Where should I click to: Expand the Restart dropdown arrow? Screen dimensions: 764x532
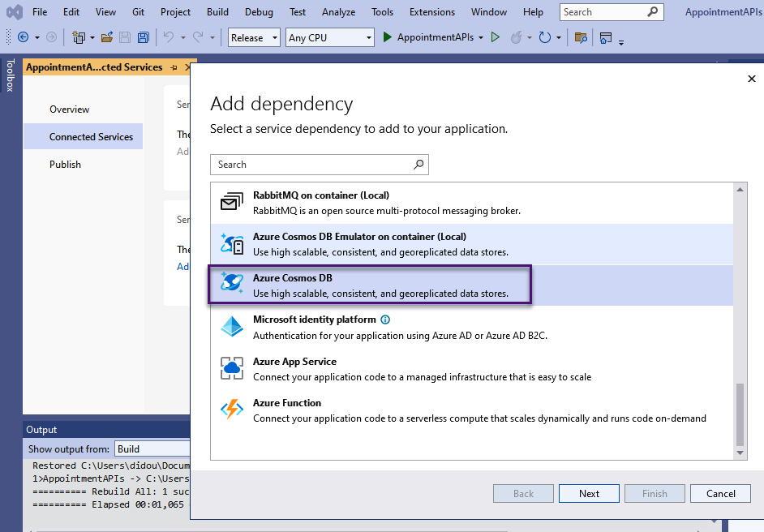click(559, 37)
